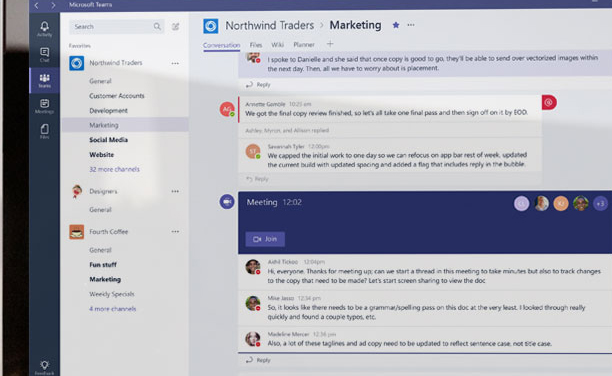The height and width of the screenshot is (376, 612).
Task: Switch to the Files tab
Action: (256, 45)
